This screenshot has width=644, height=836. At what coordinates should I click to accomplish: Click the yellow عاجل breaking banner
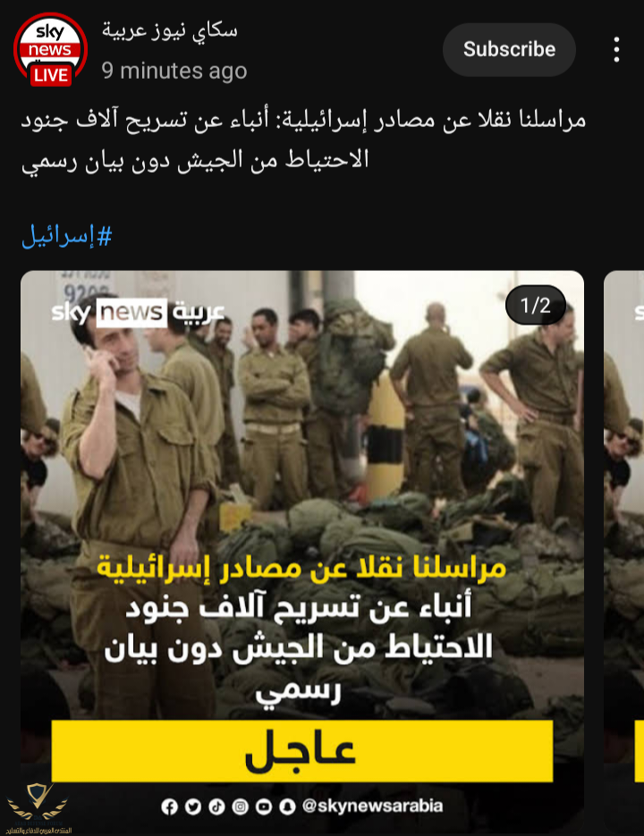pos(302,751)
